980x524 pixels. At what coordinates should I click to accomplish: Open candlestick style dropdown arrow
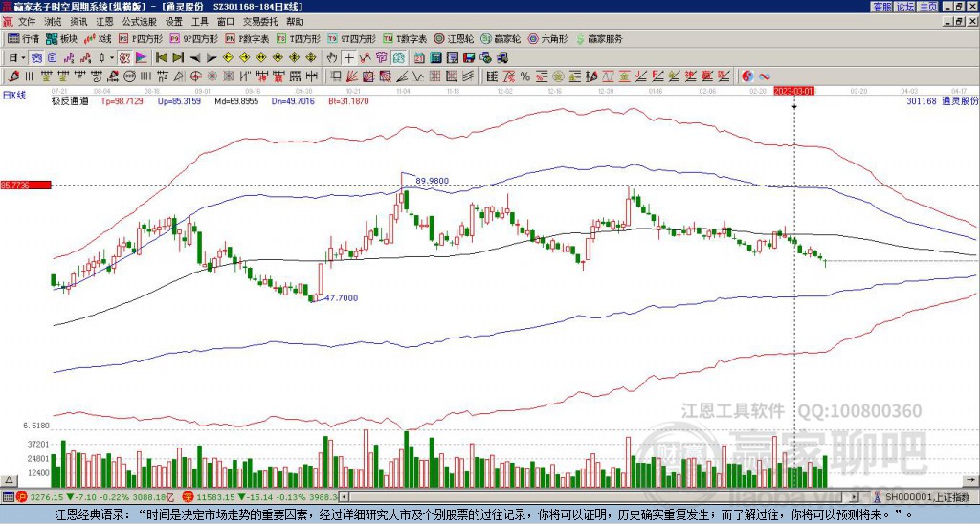pyautogui.click(x=112, y=58)
